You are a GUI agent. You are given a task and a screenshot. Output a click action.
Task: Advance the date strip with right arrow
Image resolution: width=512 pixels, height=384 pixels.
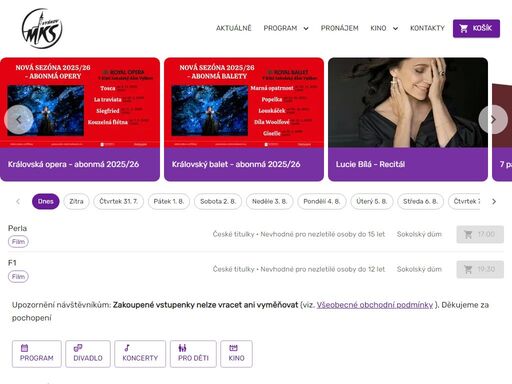(494, 201)
